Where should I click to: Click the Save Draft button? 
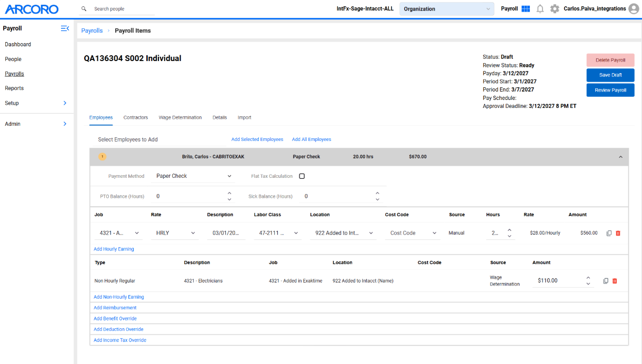[610, 75]
